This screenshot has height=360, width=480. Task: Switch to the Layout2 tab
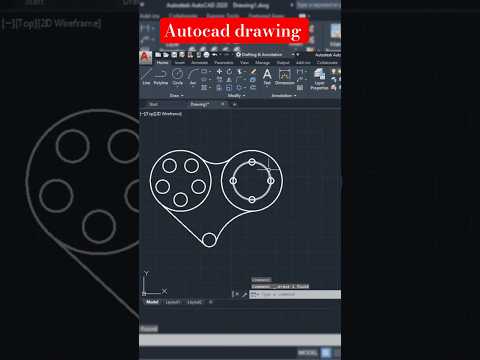194,302
